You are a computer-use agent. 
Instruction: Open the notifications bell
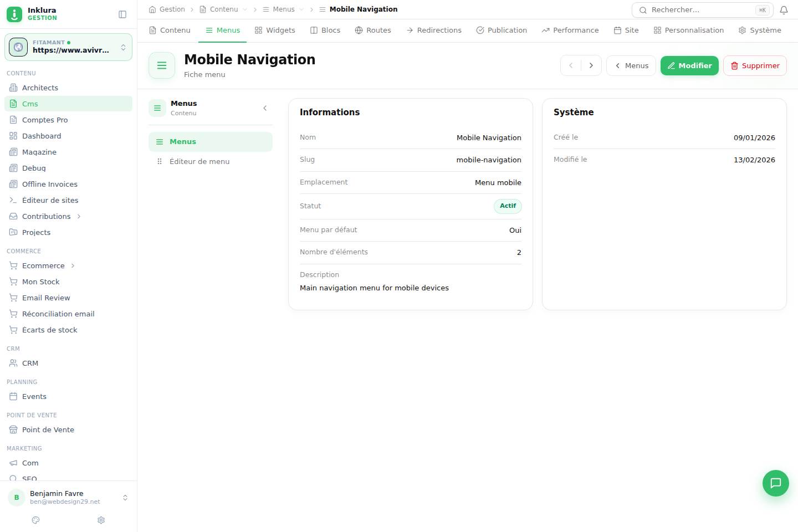[x=784, y=10]
